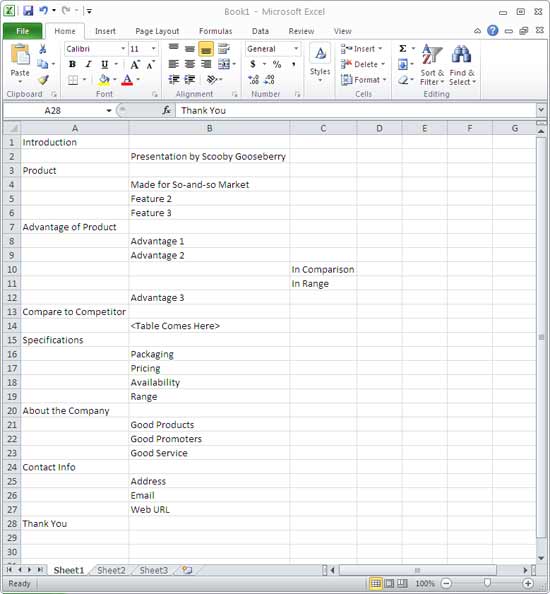The width and height of the screenshot is (550, 594).
Task: Toggle Bold formatting
Action: tap(72, 64)
